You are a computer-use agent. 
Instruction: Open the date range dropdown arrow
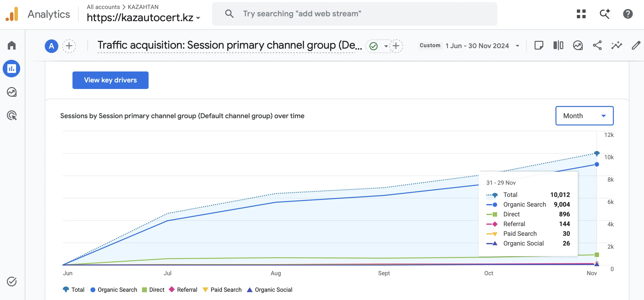[x=518, y=46]
